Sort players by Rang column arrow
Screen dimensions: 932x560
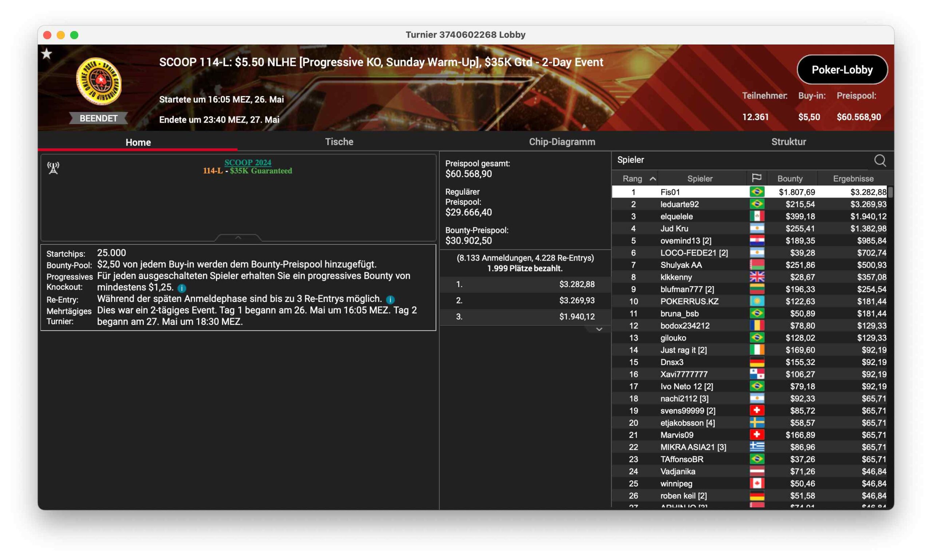[x=652, y=179]
